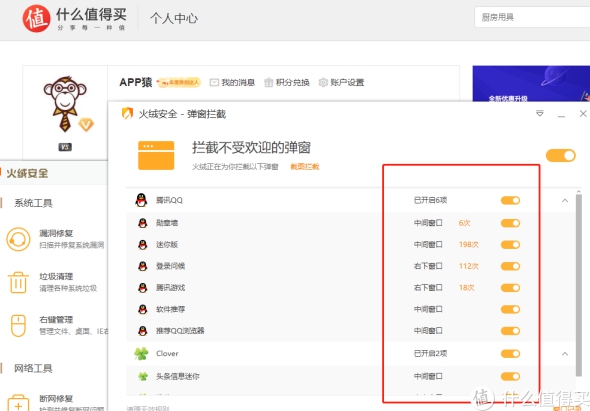The width and height of the screenshot is (590, 411).
Task: Open 我的消息 link
Action: tap(238, 82)
